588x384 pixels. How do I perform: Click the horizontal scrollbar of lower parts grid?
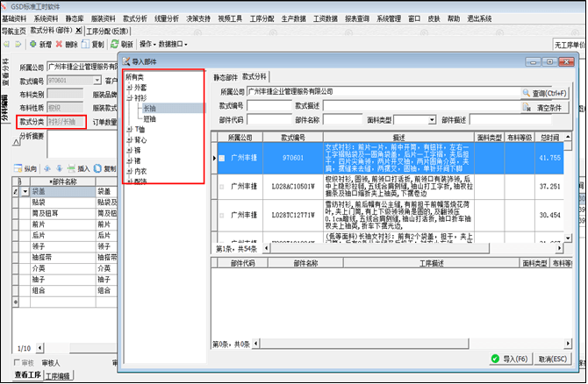coord(363,344)
